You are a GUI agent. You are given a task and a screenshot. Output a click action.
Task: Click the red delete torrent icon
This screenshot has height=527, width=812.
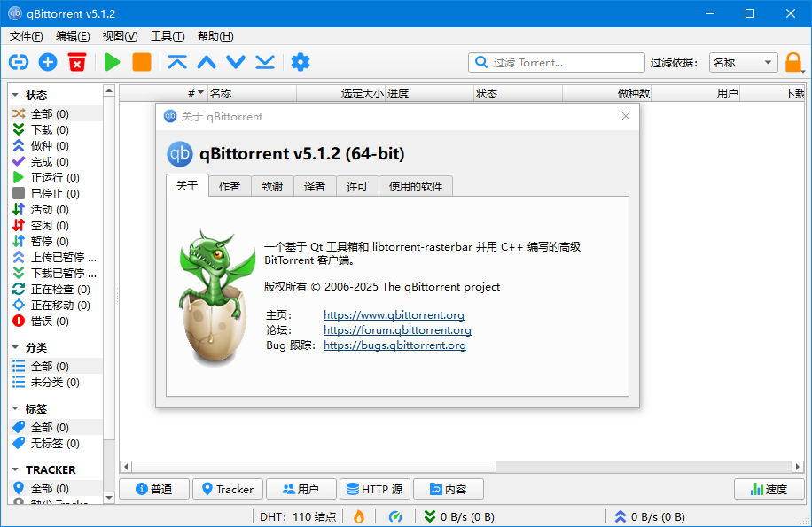pos(77,63)
